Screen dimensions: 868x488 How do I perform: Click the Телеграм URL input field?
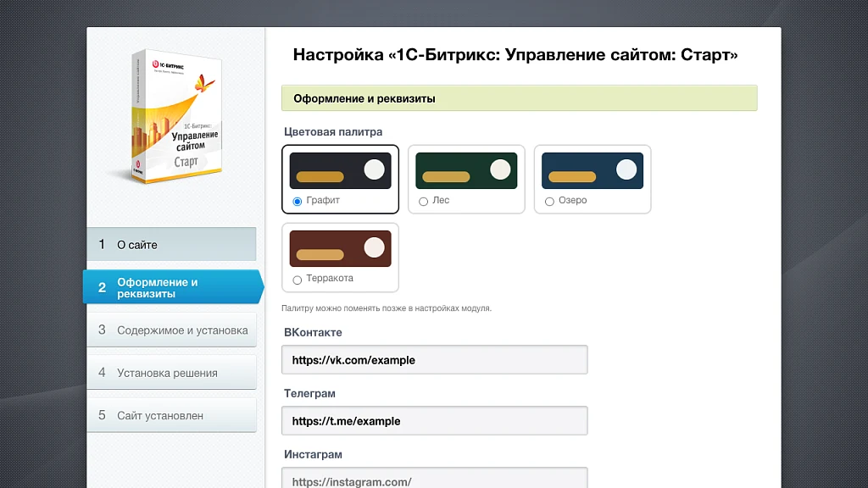click(435, 420)
